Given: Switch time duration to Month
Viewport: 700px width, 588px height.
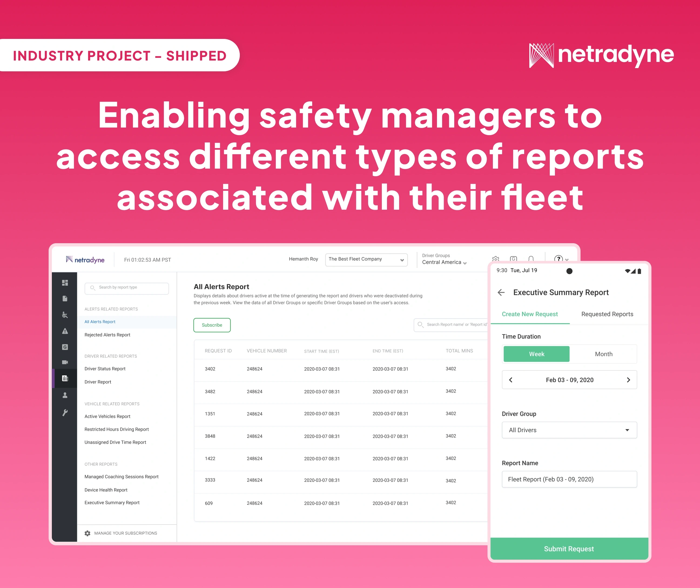Looking at the screenshot, I should point(603,354).
